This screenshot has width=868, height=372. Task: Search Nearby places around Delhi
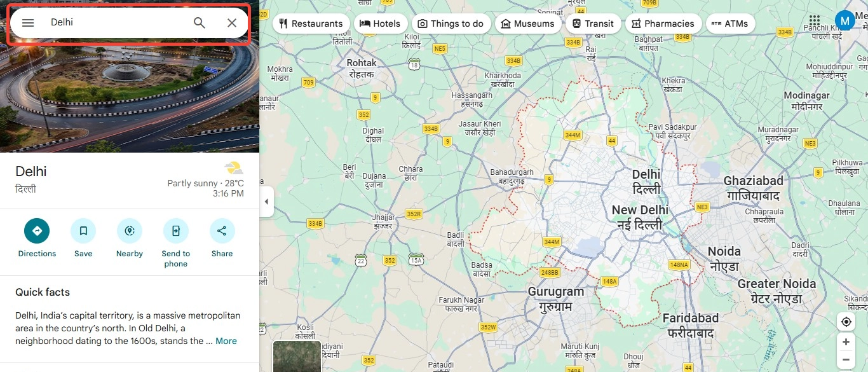130,238
